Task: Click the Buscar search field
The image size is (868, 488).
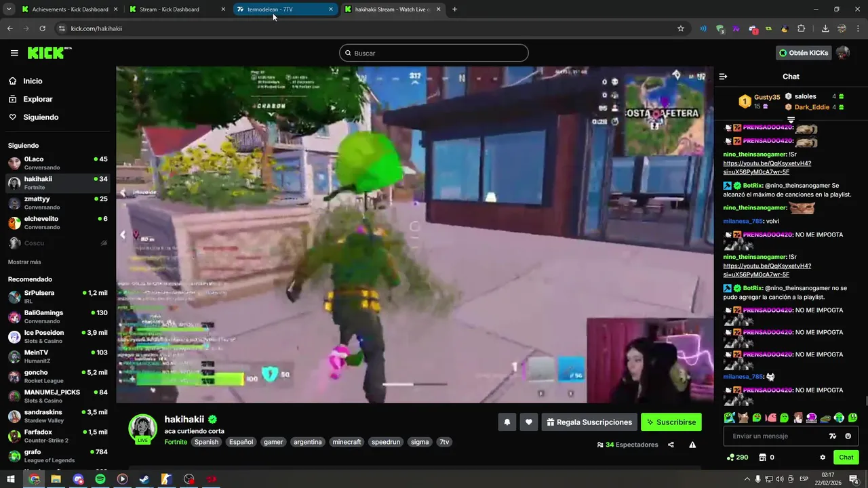Action: (x=434, y=53)
